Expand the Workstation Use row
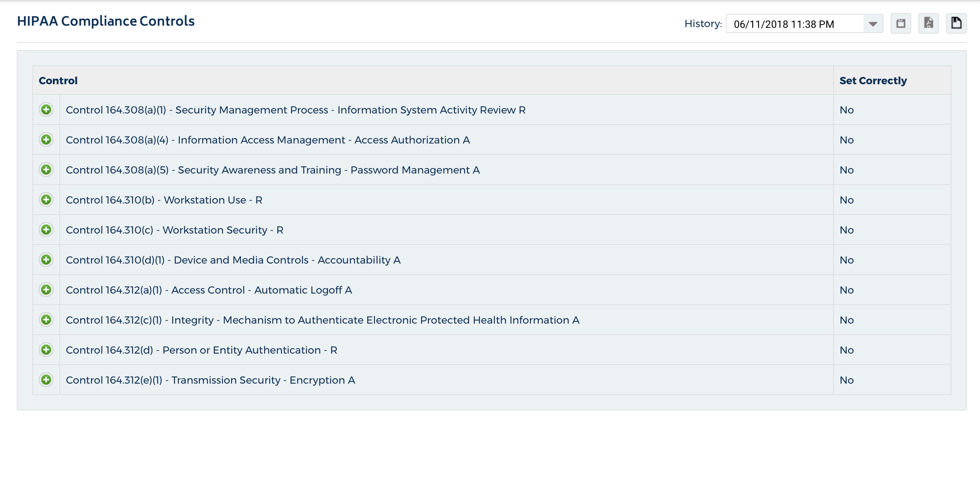 [46, 200]
